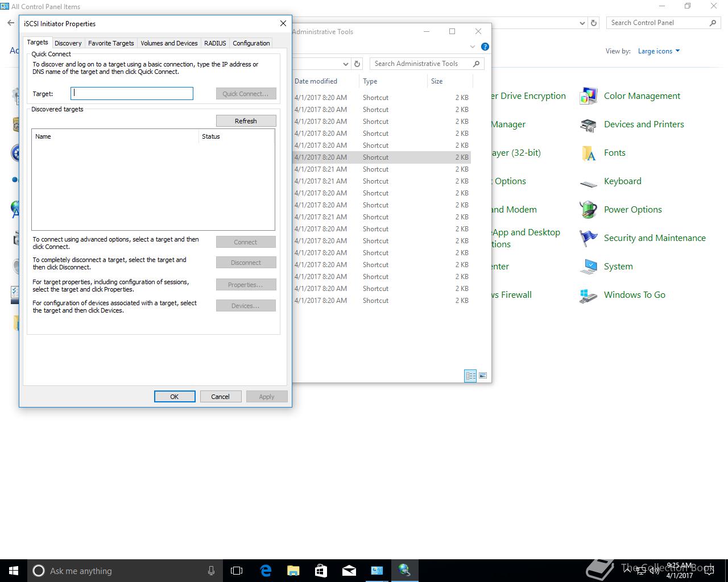Expand the Control Panel address dropdown

582,23
